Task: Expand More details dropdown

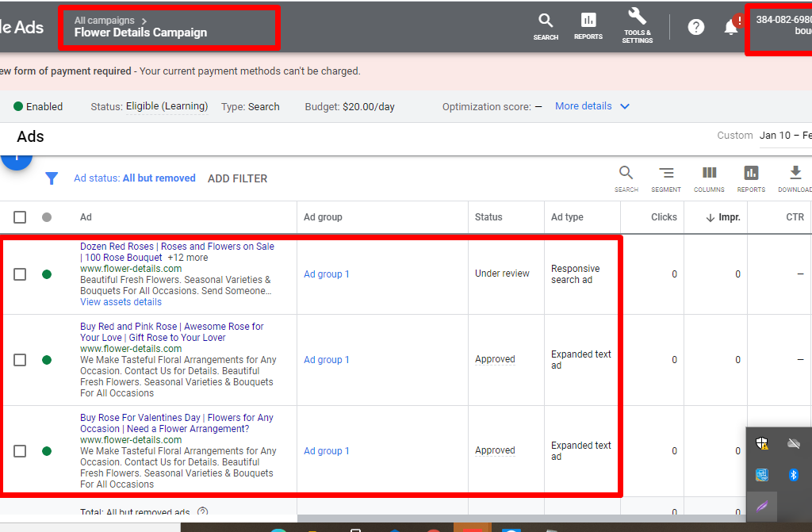Action: [592, 106]
